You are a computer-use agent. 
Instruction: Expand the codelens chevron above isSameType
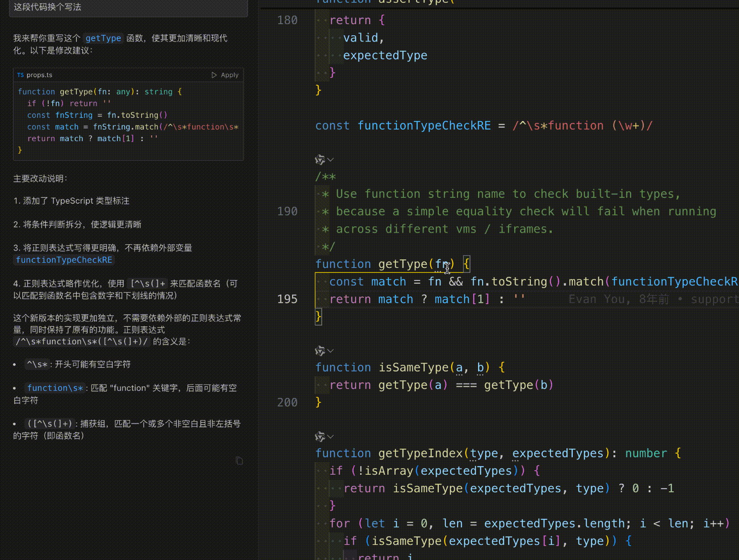tap(331, 351)
